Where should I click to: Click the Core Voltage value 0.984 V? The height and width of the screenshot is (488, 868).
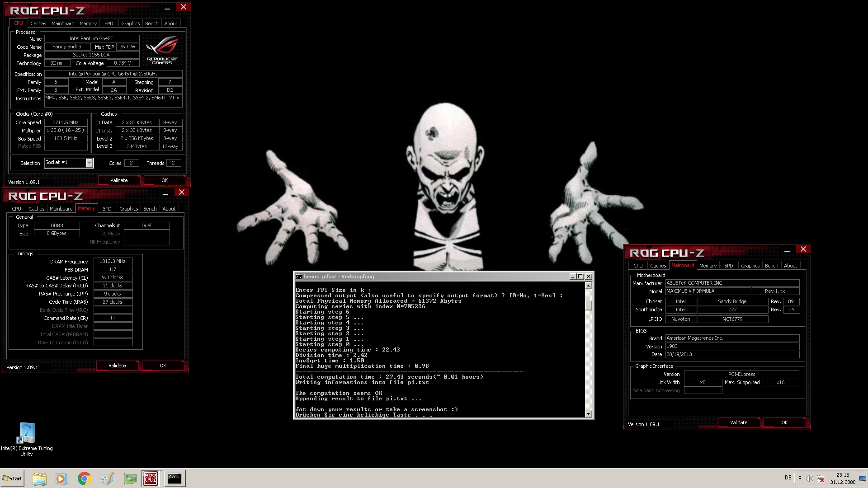(x=123, y=63)
